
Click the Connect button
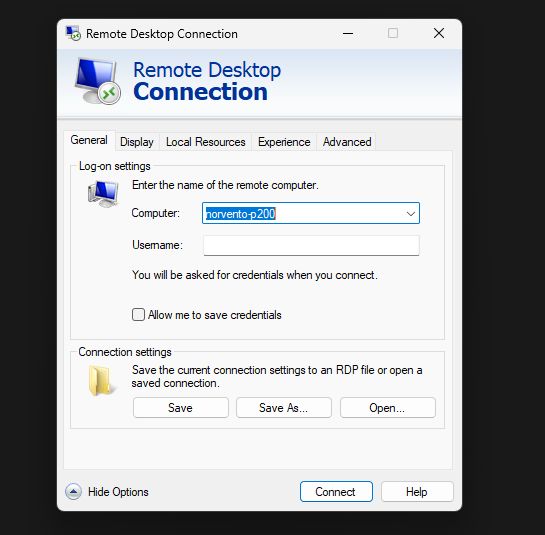click(336, 492)
